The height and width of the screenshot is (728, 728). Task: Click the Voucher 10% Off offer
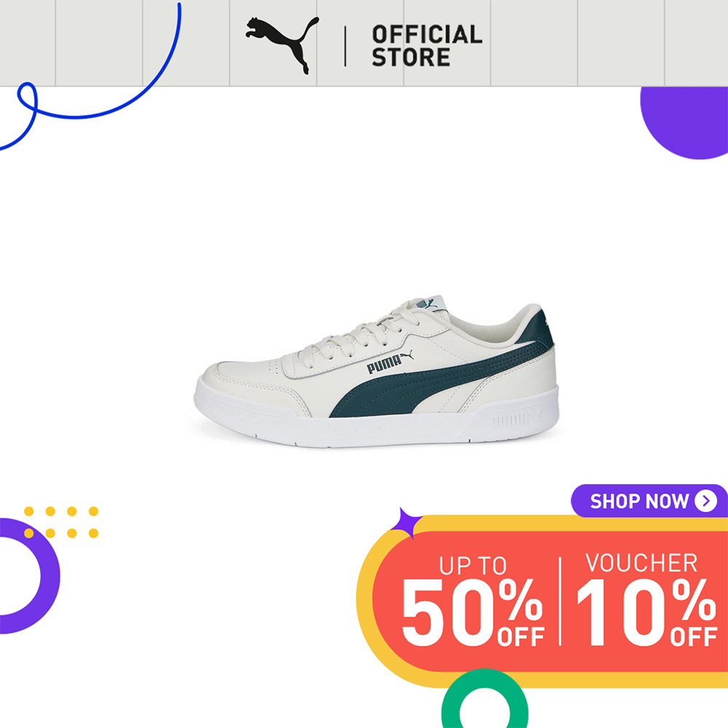(646, 600)
